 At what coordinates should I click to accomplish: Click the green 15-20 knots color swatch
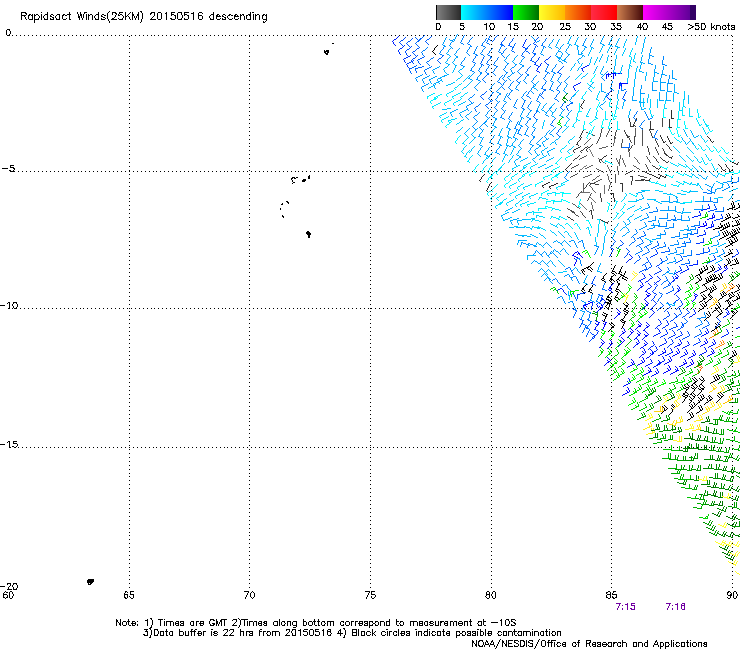526,12
